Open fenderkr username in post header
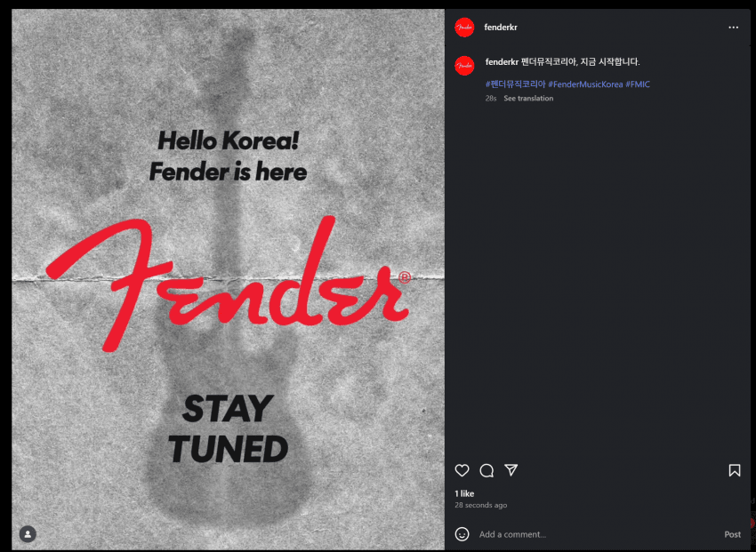Viewport: 756px width, 552px height. pyautogui.click(x=501, y=28)
